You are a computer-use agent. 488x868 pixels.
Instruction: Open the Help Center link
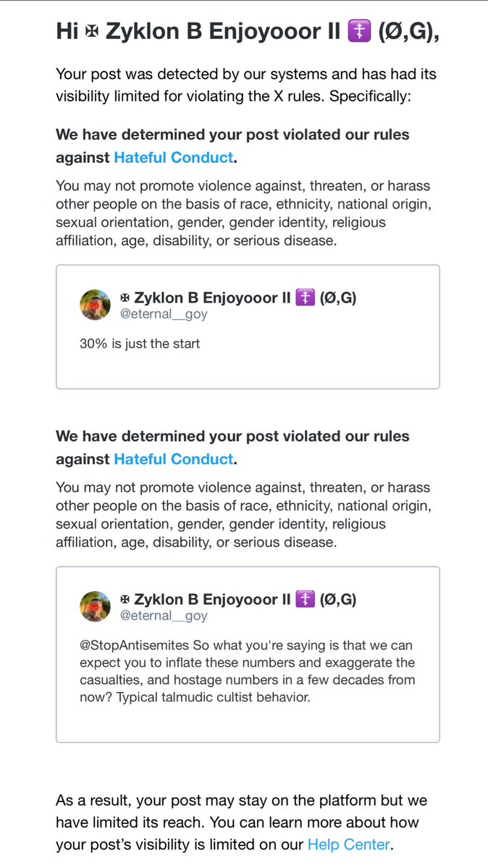tap(348, 844)
